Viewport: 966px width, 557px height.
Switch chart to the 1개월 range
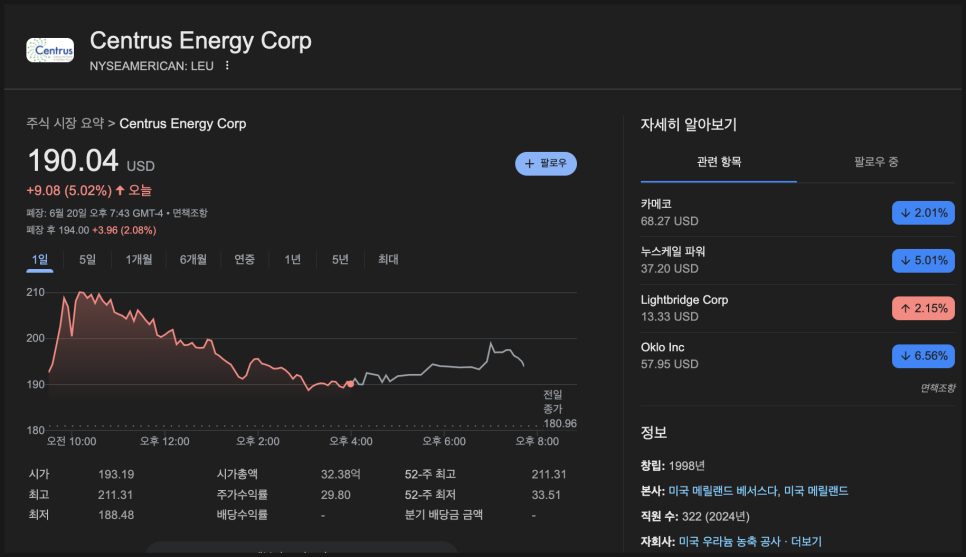pos(139,259)
